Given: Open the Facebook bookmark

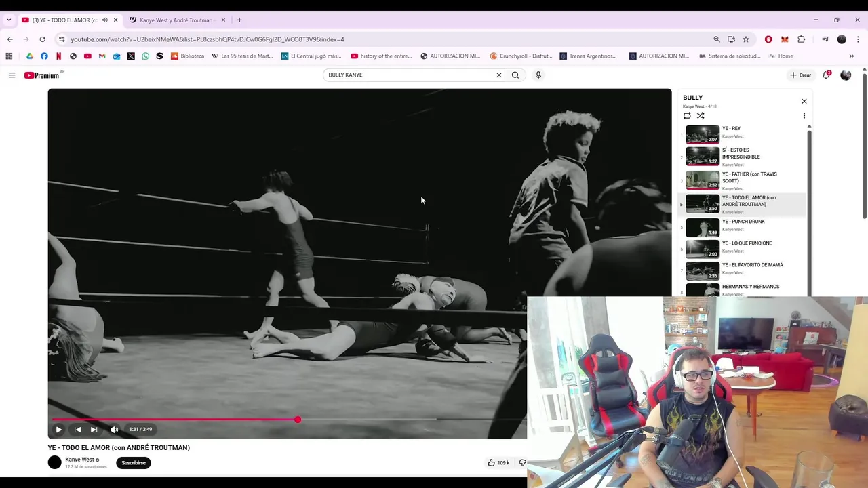Looking at the screenshot, I should [x=44, y=56].
